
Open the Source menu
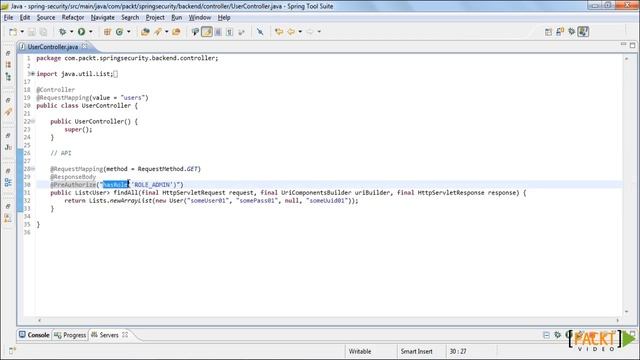pos(46,18)
